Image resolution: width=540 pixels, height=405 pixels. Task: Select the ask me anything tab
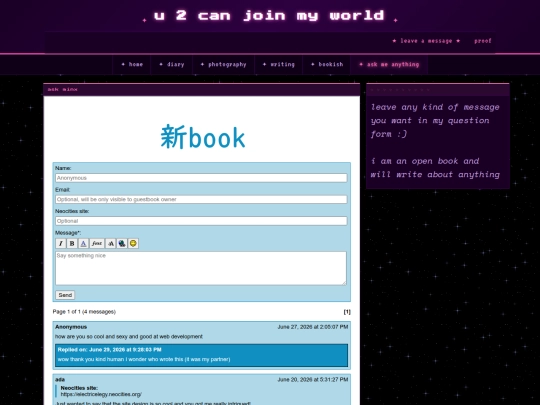(x=389, y=64)
